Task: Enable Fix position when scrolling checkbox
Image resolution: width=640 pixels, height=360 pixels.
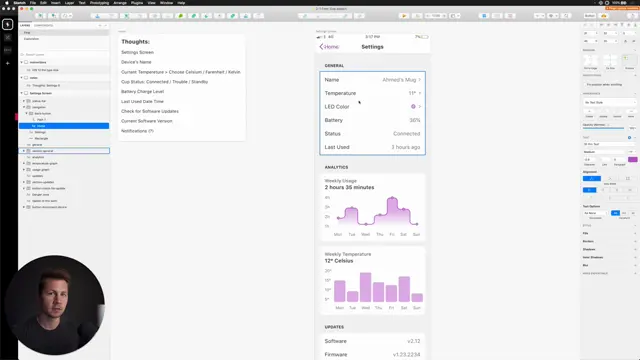Action: [x=584, y=84]
